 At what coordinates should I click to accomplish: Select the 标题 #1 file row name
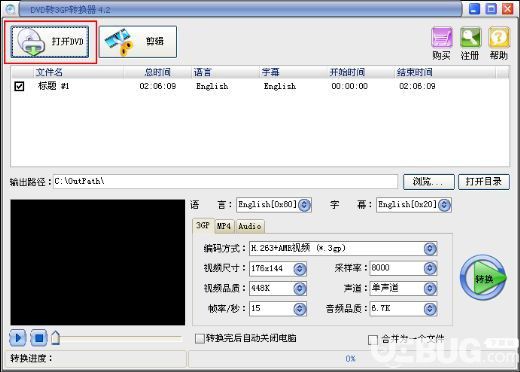[53, 86]
